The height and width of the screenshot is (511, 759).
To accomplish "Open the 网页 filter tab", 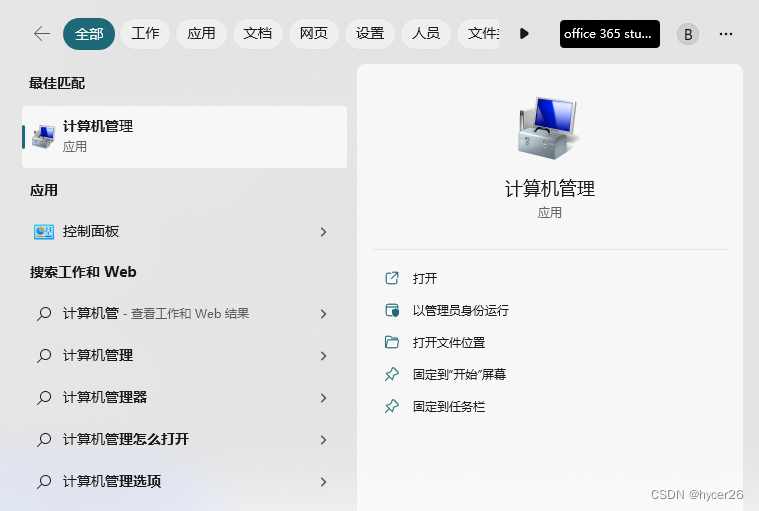I will (x=314, y=34).
